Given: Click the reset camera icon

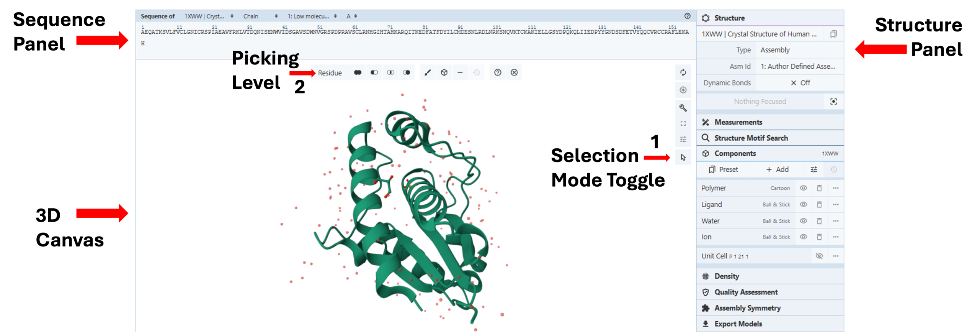Looking at the screenshot, I should [683, 72].
